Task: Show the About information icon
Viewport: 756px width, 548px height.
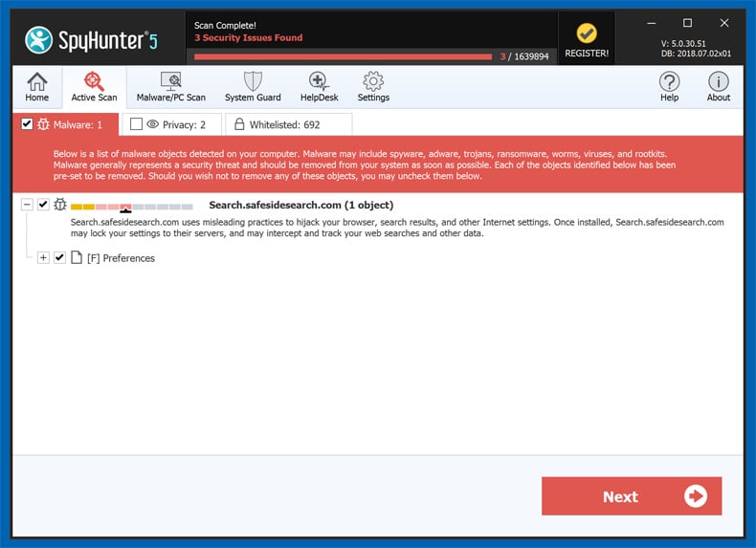Action: [x=718, y=87]
